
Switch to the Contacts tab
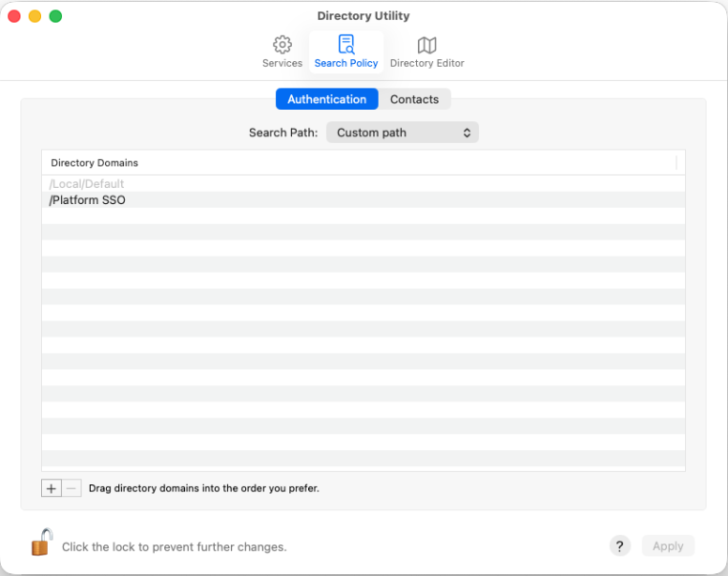pyautogui.click(x=414, y=99)
